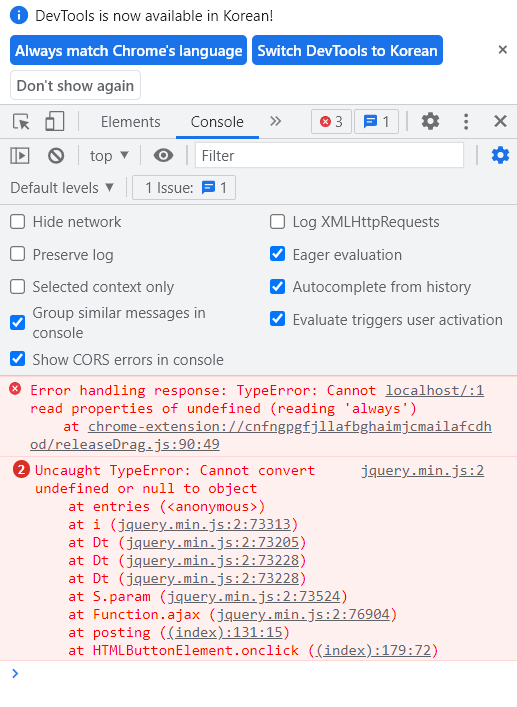This screenshot has width=517, height=707.
Task: Toggle the blue console settings gear
Action: (500, 156)
